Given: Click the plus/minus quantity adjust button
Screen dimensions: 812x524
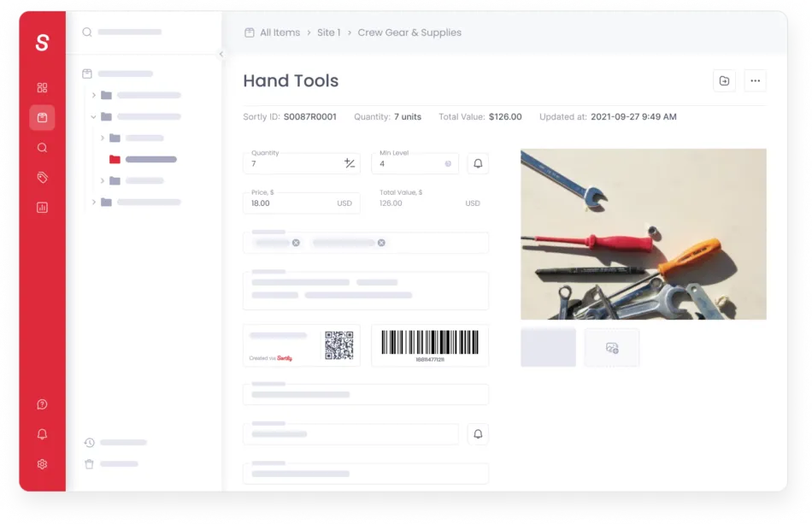Looking at the screenshot, I should pos(350,163).
